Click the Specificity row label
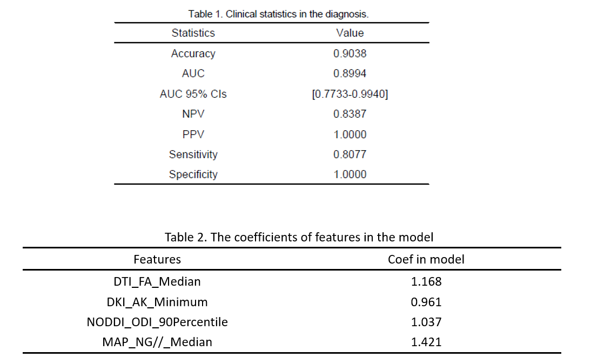The height and width of the screenshot is (364, 591). (x=193, y=174)
